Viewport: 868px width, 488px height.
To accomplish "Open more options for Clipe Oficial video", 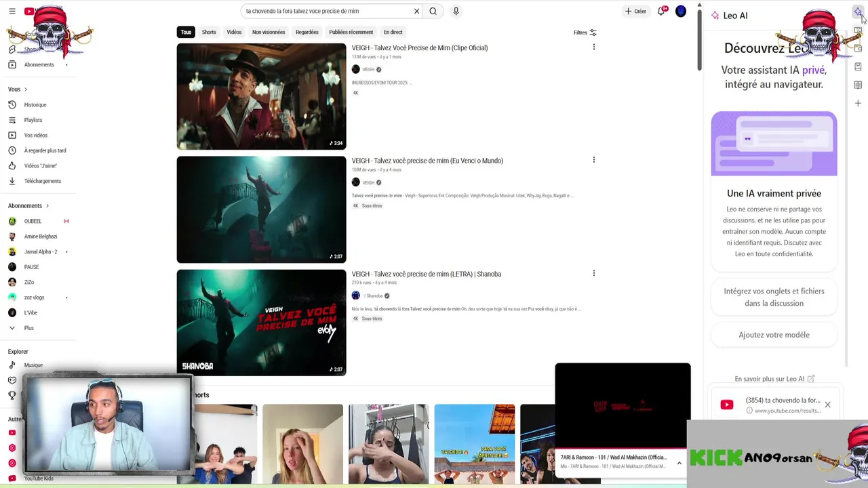I will tap(593, 47).
